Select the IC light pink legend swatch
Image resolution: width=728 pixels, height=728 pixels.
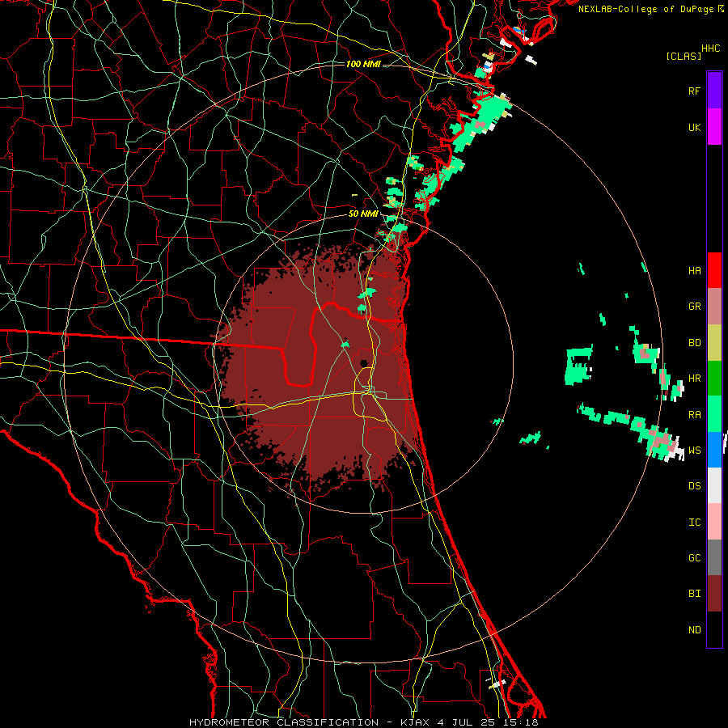pos(714,522)
